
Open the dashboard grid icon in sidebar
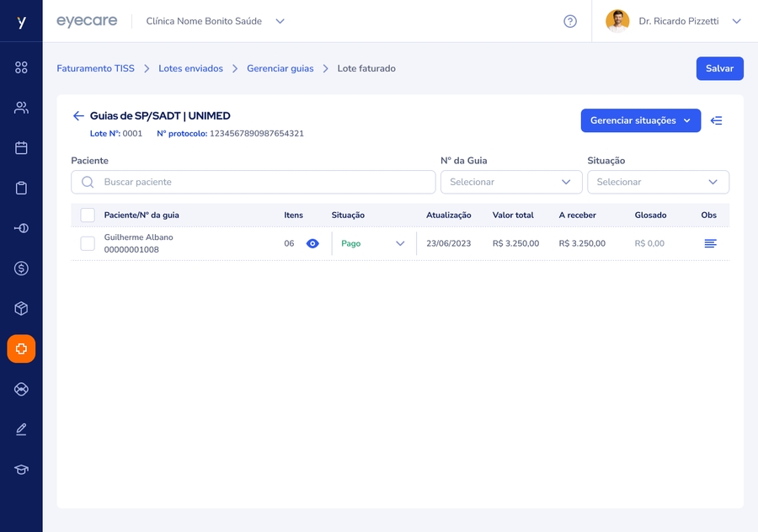(21, 67)
